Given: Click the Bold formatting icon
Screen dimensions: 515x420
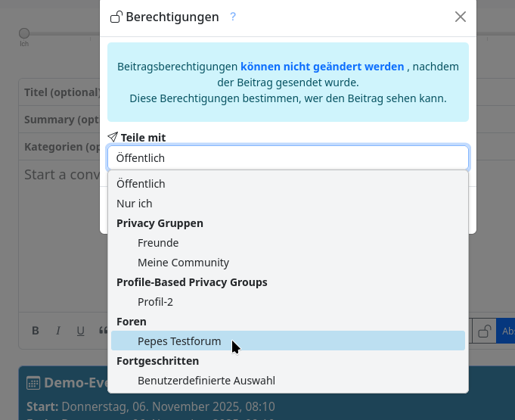Looking at the screenshot, I should coord(36,331).
